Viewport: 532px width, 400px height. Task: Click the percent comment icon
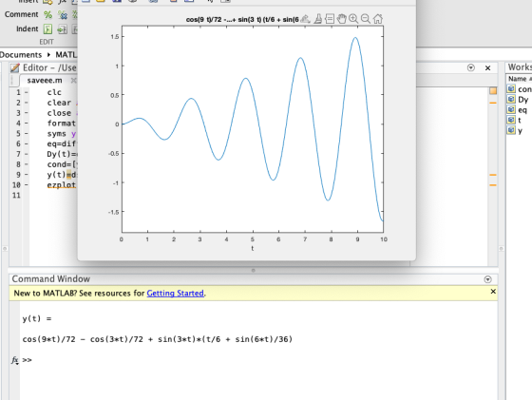pyautogui.click(x=47, y=14)
